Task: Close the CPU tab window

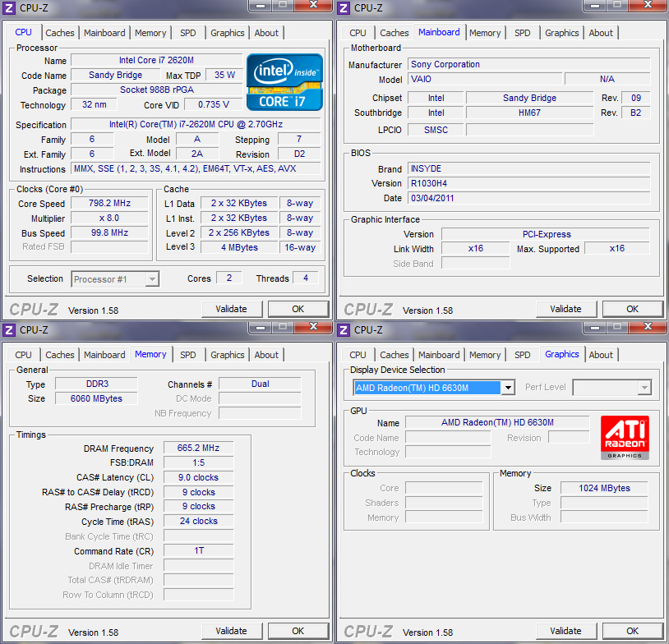Action: tap(313, 5)
